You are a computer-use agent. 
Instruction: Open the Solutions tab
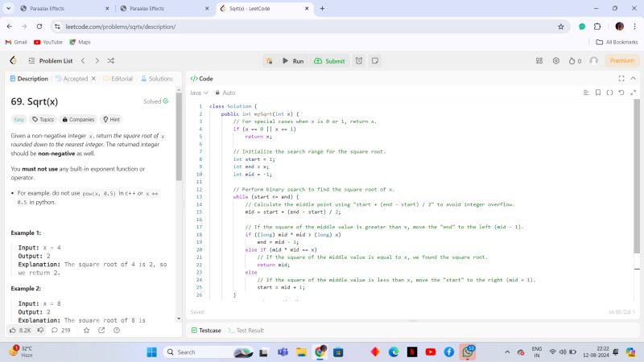click(x=157, y=78)
